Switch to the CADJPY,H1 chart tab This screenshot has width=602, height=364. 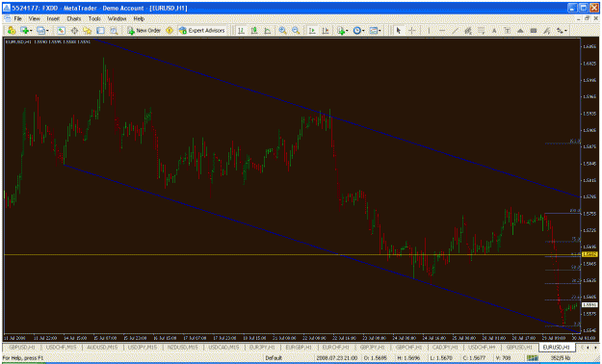(x=445, y=347)
